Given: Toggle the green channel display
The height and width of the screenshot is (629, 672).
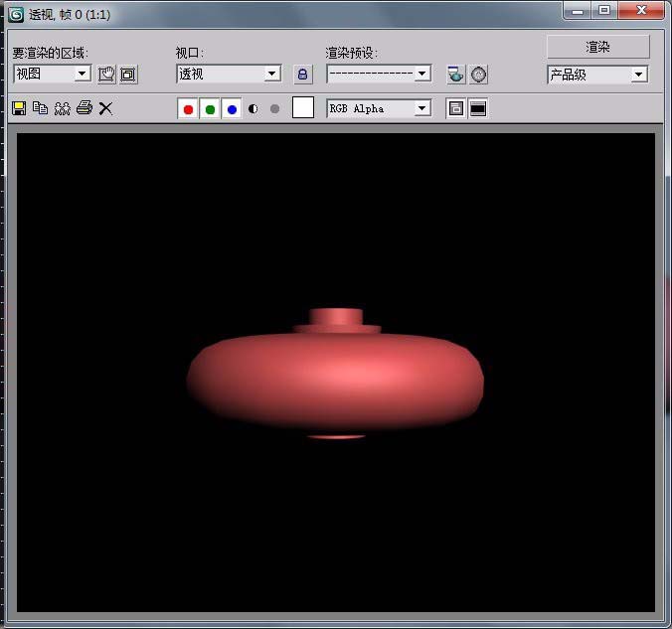Looking at the screenshot, I should [210, 109].
